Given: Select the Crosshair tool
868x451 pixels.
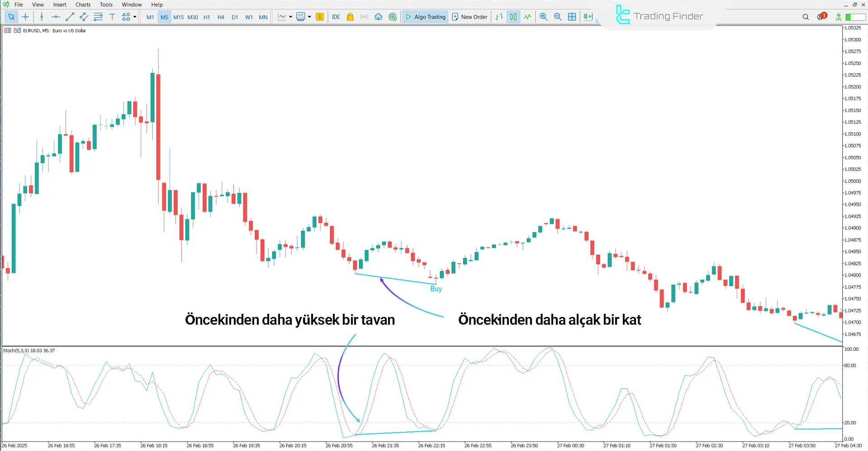Looking at the screenshot, I should [x=25, y=17].
